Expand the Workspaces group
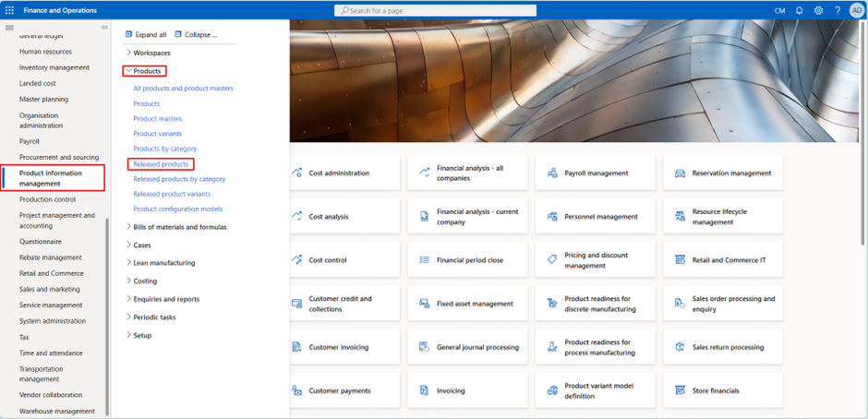This screenshot has width=868, height=419. tap(128, 53)
